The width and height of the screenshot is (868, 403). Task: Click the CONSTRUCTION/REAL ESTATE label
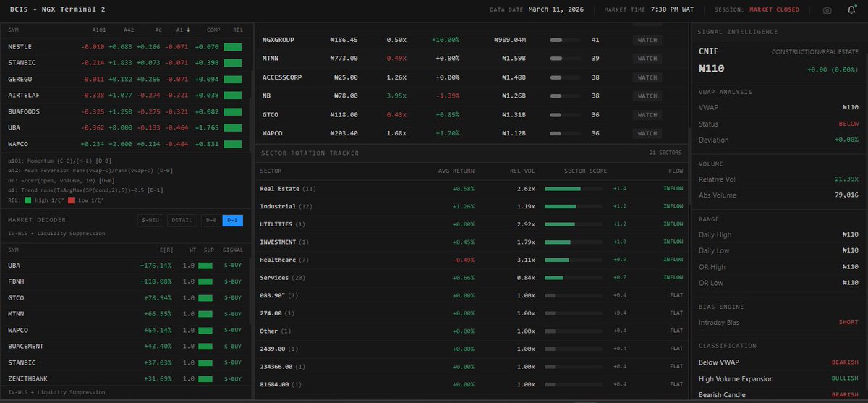[815, 52]
